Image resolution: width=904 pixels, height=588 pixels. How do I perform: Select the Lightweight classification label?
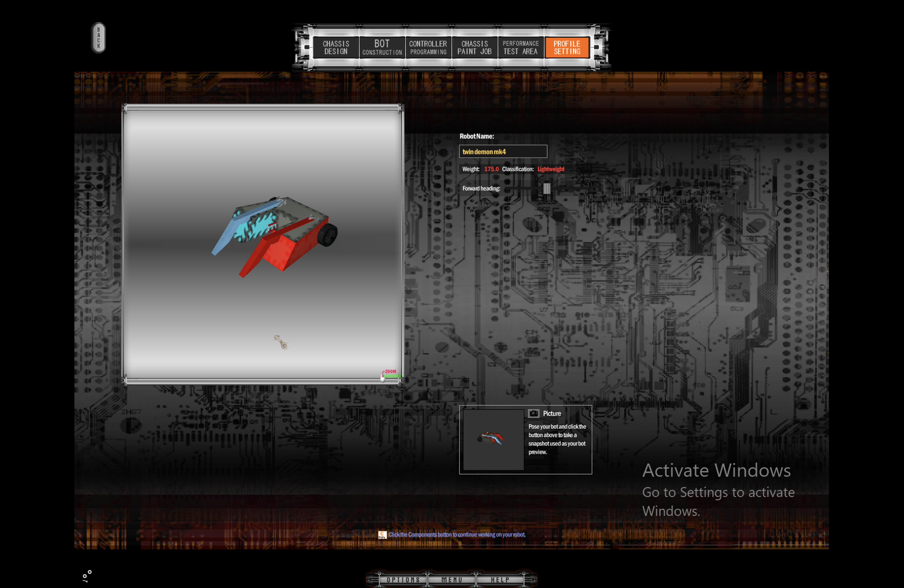click(x=551, y=169)
